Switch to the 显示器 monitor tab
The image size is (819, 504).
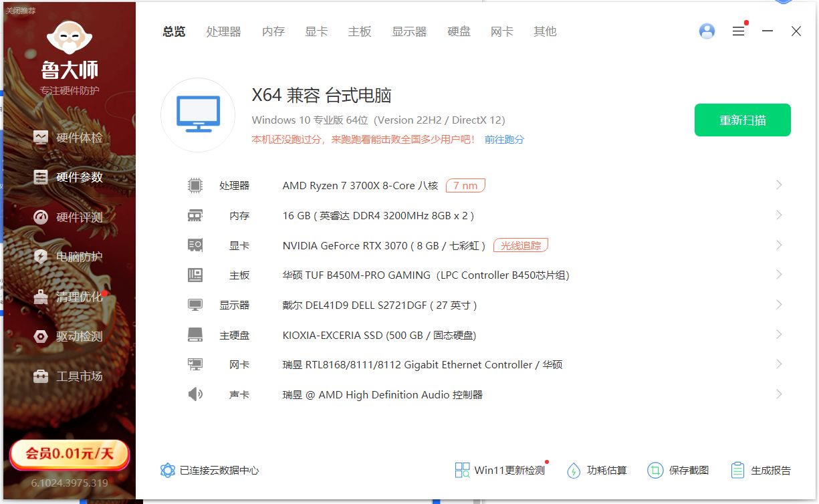[x=409, y=31]
